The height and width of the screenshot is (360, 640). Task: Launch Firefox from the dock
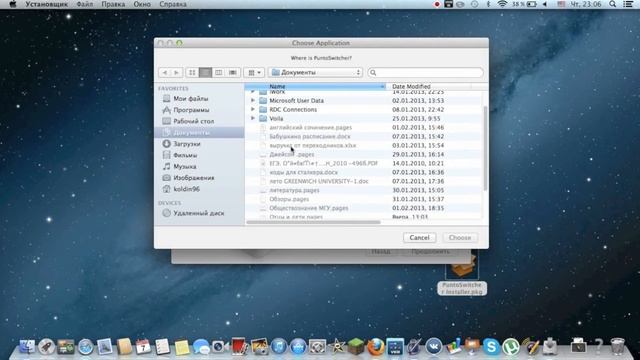tap(376, 347)
